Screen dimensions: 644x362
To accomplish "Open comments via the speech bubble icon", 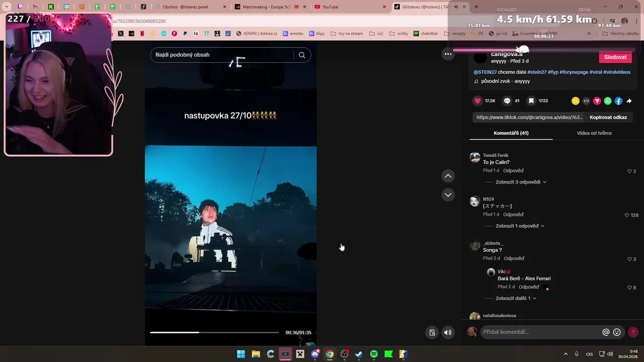I will pos(507,101).
